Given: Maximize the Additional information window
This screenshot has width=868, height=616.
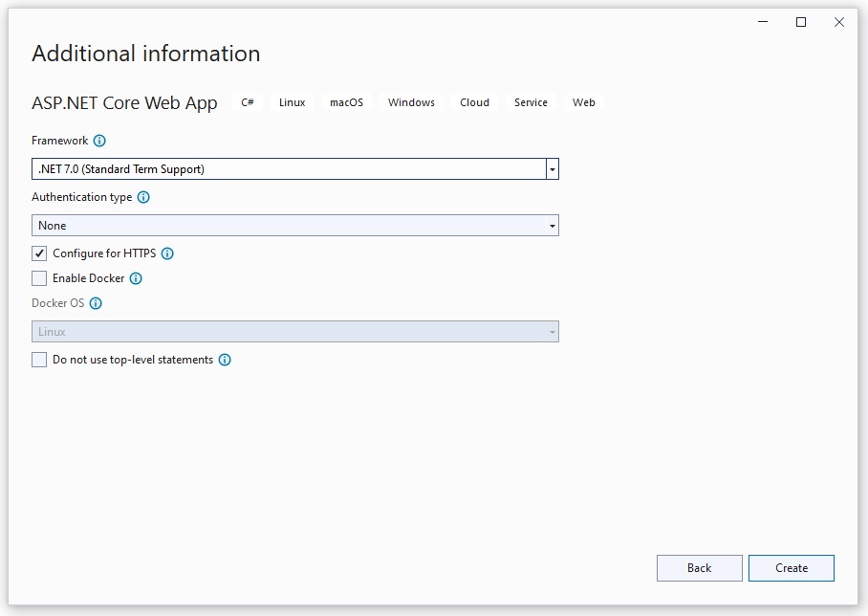Looking at the screenshot, I should (x=801, y=22).
